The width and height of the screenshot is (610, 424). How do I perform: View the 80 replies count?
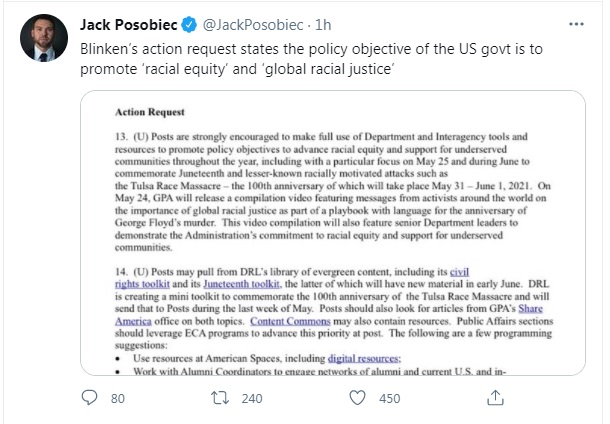(117, 399)
